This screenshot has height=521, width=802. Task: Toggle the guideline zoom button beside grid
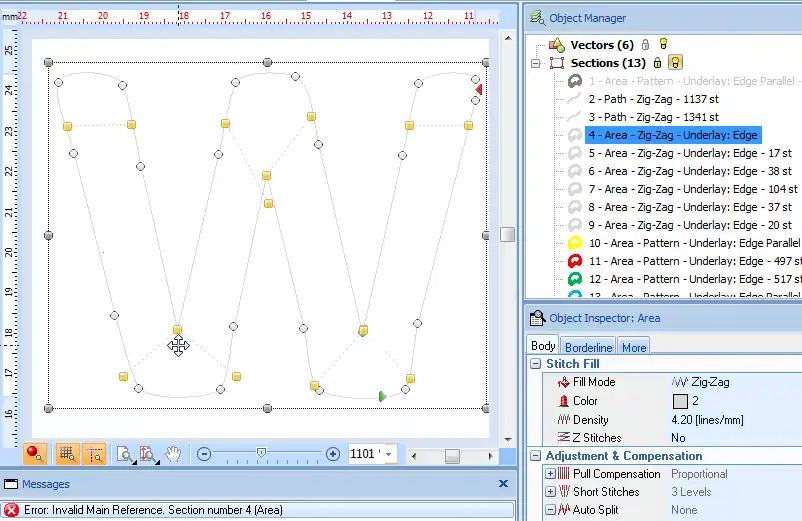[x=94, y=454]
